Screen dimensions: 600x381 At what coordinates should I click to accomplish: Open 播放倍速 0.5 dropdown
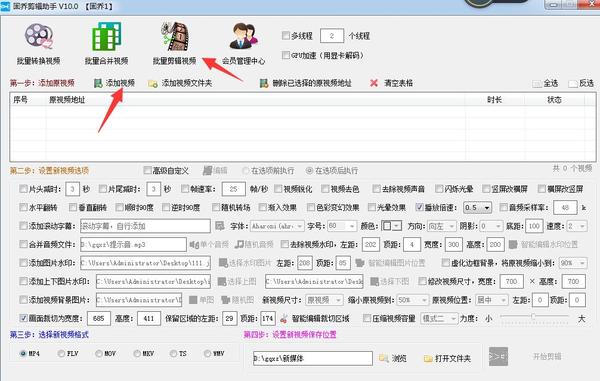click(x=478, y=208)
